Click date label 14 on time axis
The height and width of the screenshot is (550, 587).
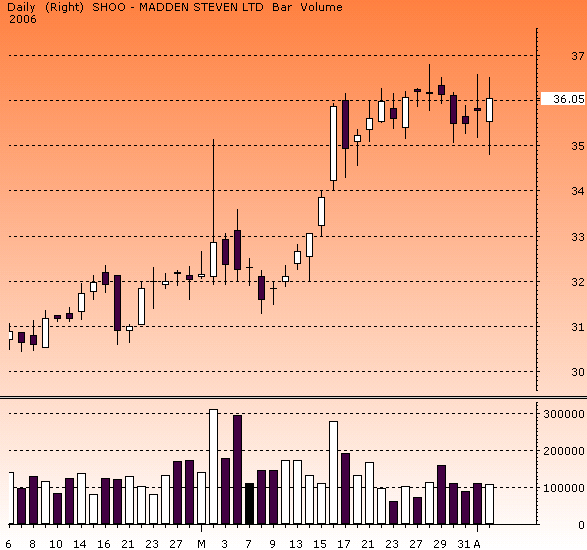tap(80, 544)
